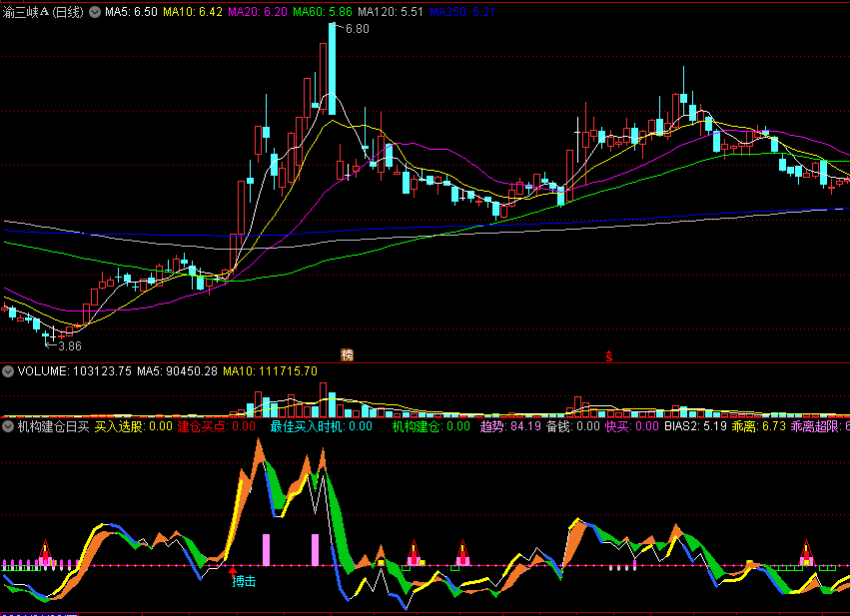Viewport: 850px width, 616px height.
Task: Click the 快买: 0.00 value
Action: click(x=632, y=426)
